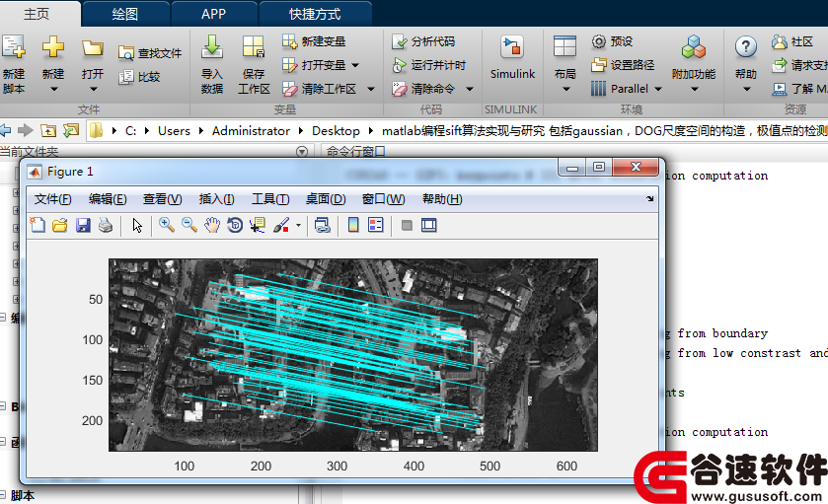
Task: Switch to the APP tab
Action: 214,14
